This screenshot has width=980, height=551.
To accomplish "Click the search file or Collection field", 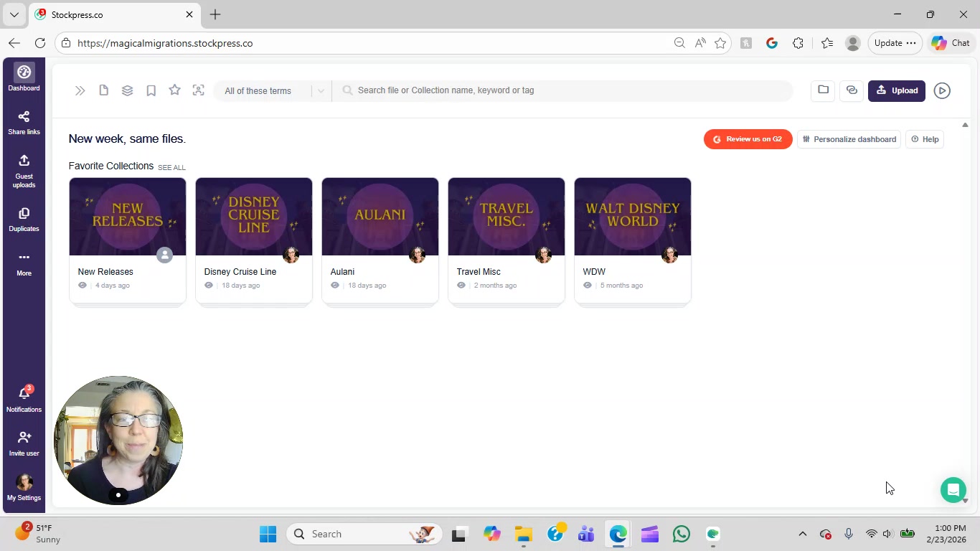I will tap(567, 90).
